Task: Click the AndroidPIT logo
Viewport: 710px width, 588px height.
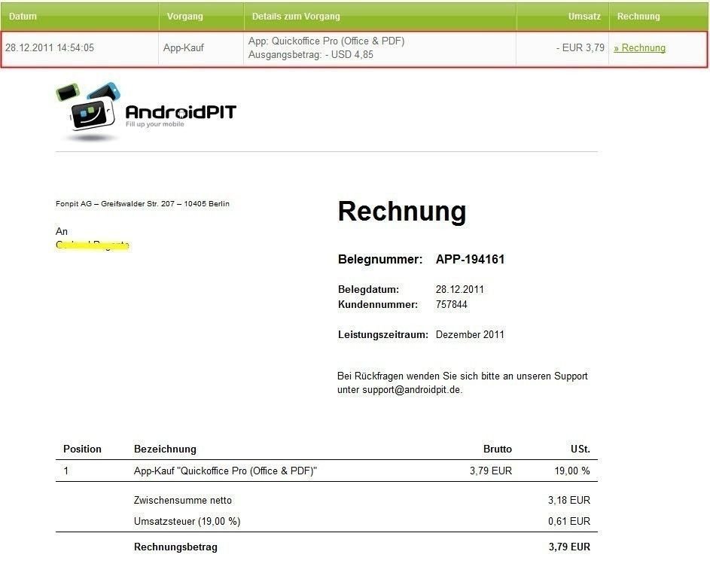Action: point(146,111)
